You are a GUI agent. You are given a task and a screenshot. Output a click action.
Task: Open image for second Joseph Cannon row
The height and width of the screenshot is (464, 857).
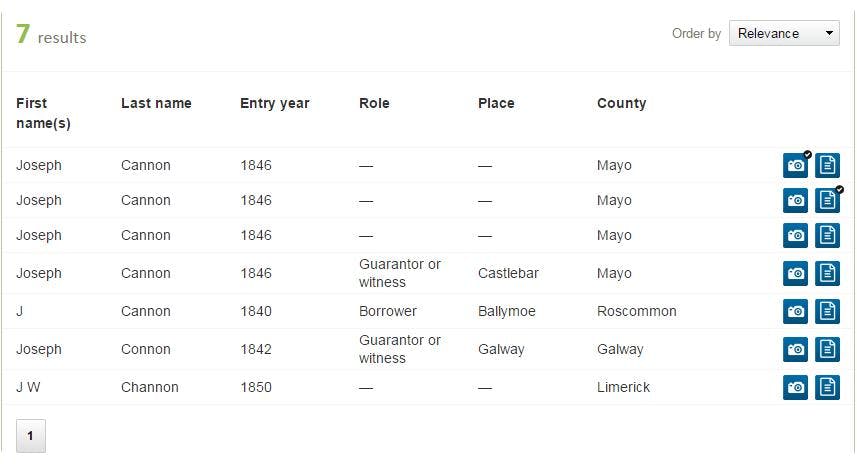pos(795,201)
